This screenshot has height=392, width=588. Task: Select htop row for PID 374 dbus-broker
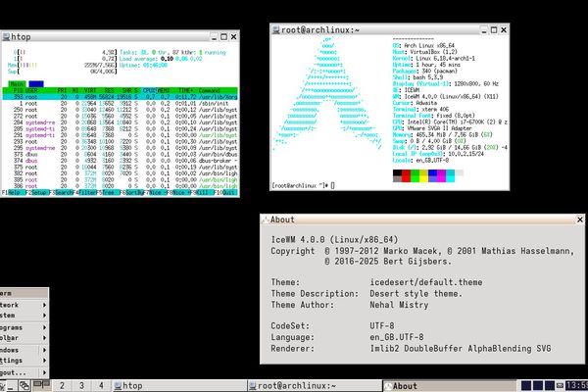pos(120,161)
